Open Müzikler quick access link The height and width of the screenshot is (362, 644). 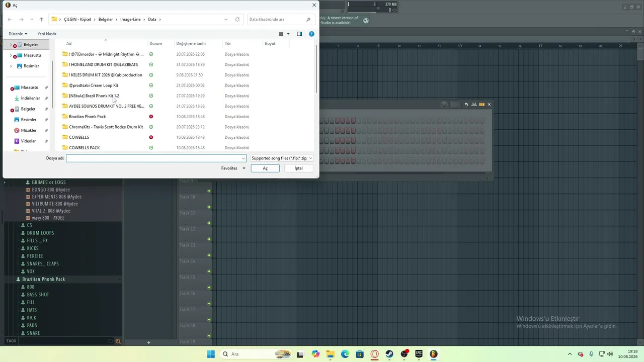(x=29, y=130)
